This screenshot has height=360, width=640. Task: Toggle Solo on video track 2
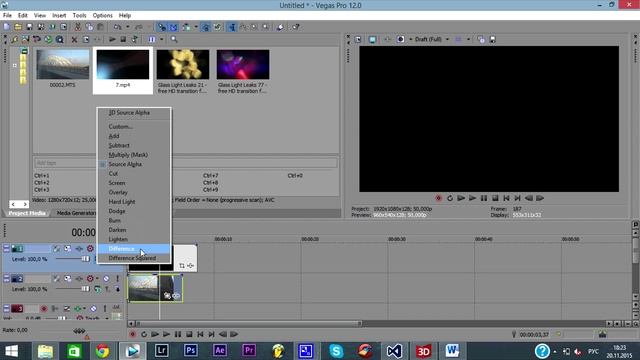(117, 279)
